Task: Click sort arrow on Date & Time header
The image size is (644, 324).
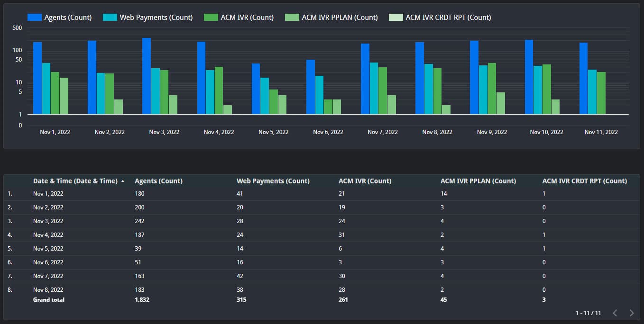Action: tap(123, 181)
